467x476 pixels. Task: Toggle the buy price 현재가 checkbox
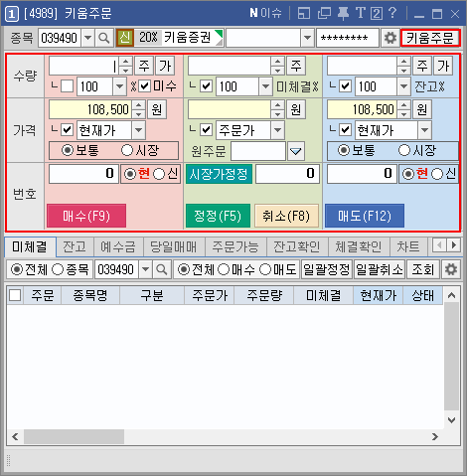[x=68, y=130]
